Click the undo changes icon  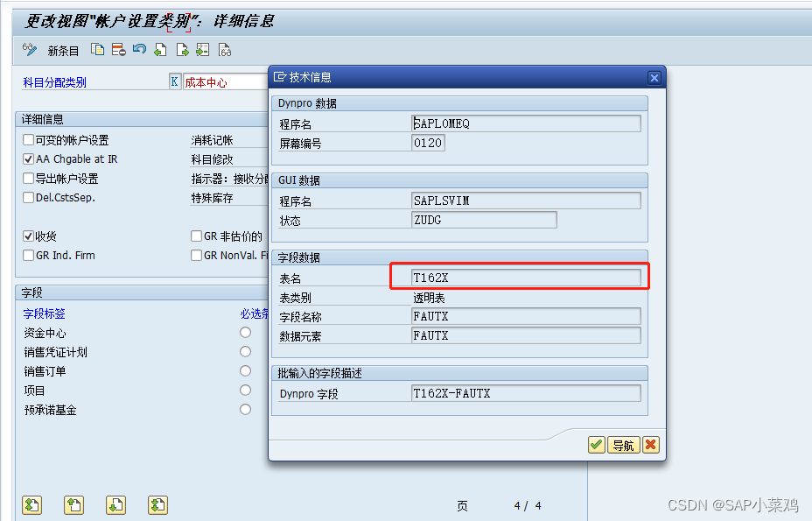[138, 50]
